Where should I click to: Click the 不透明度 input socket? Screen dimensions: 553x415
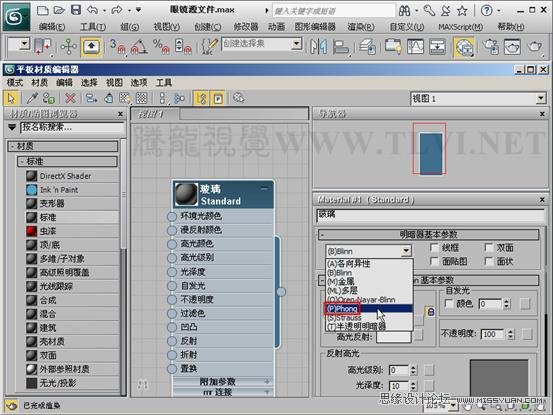click(172, 300)
